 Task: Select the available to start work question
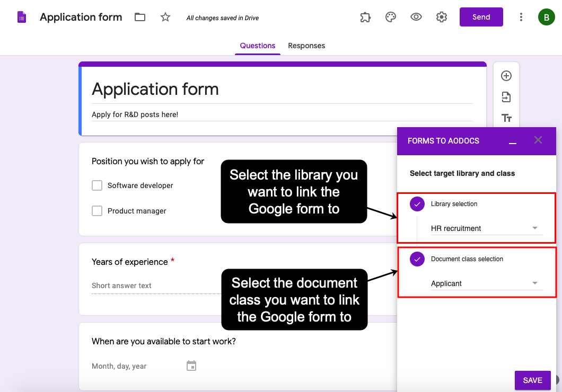[163, 342]
